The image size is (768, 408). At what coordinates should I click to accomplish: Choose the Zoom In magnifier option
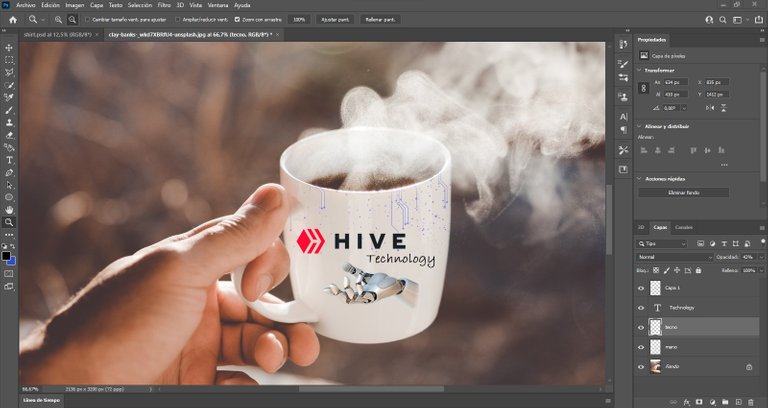click(58, 20)
